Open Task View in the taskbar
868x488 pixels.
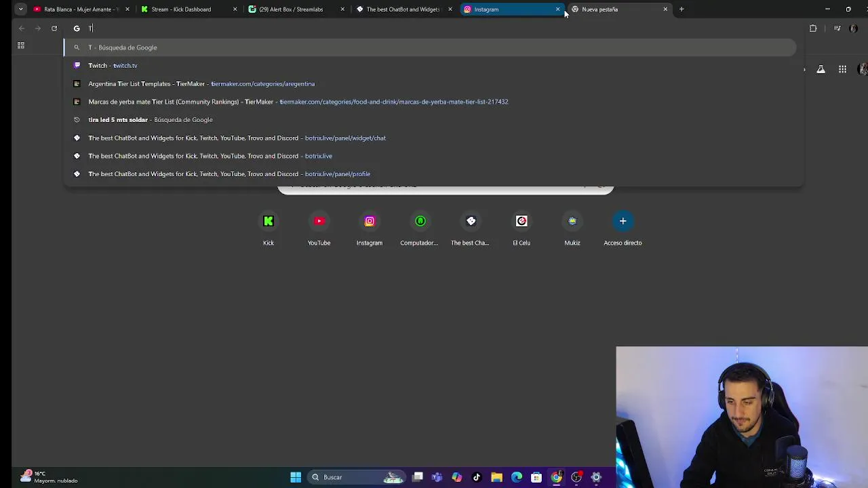[418, 477]
